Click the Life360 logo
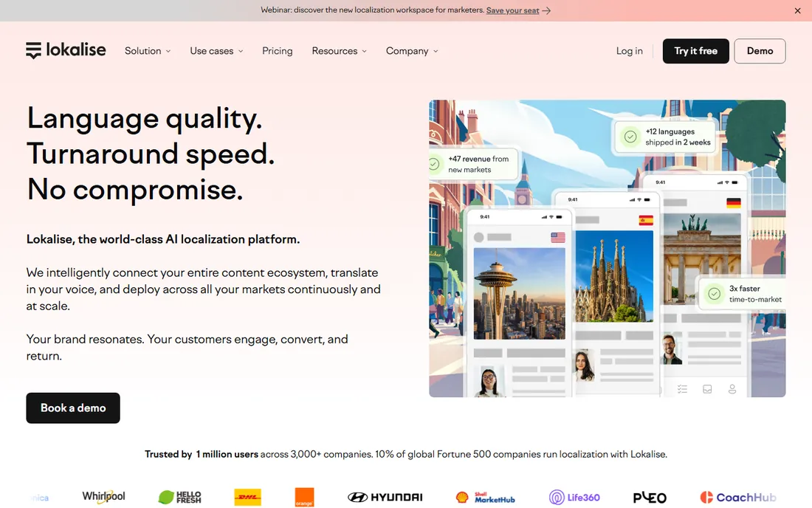812x508 pixels. (574, 497)
